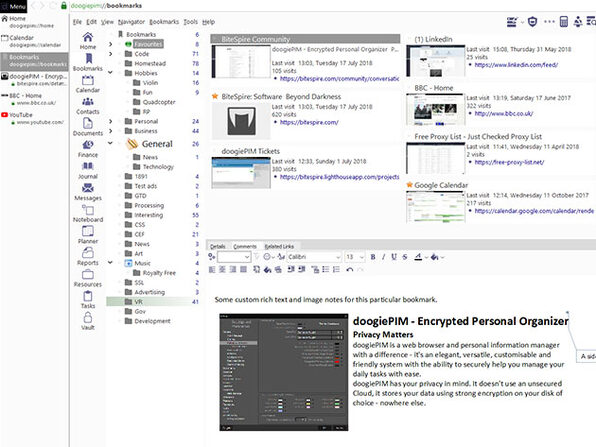Toggle favourite star on Google Calendar bookmark
Screen dimensions: 596x447
[x=409, y=185]
